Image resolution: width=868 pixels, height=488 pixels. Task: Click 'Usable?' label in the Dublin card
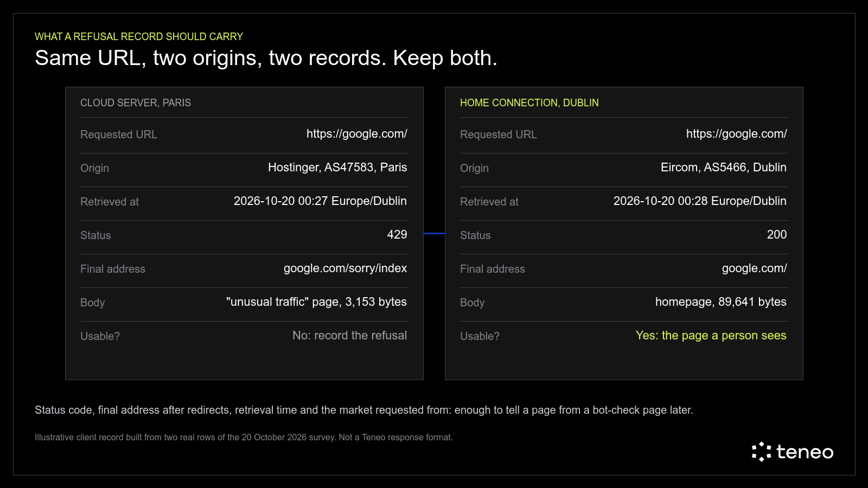point(480,336)
